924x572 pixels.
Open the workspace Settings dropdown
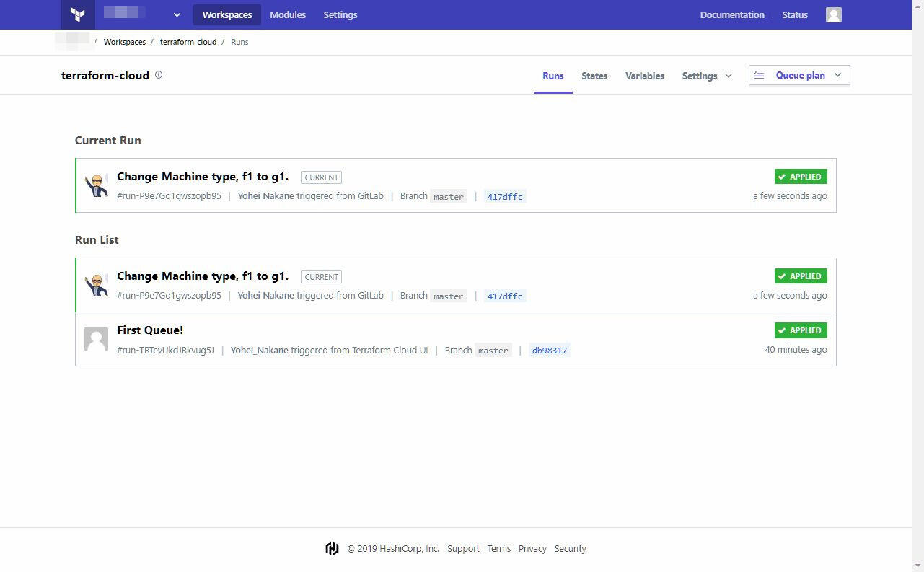707,76
